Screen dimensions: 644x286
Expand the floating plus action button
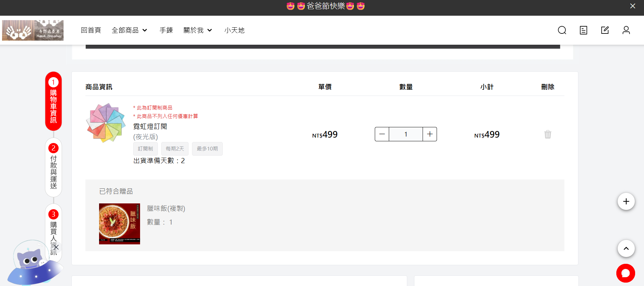tap(626, 201)
